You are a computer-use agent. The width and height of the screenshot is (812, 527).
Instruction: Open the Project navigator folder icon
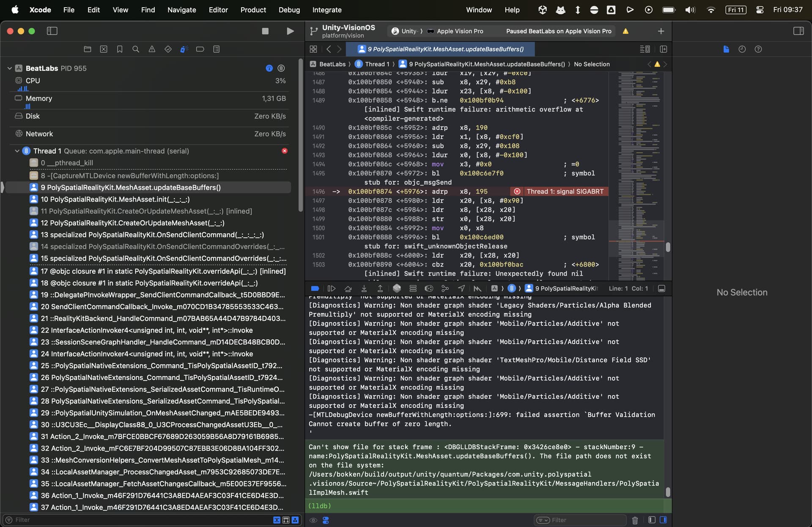[88, 49]
